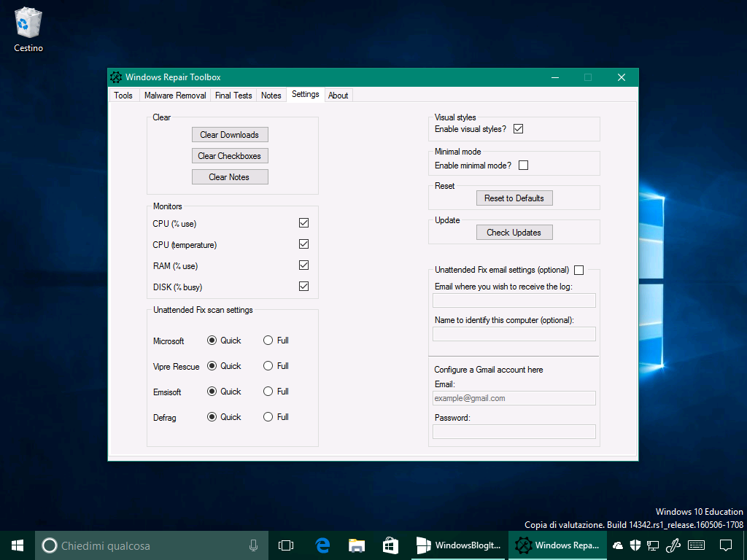Toggle the RAM (% use) monitor checkbox
747x560 pixels.
(x=303, y=265)
